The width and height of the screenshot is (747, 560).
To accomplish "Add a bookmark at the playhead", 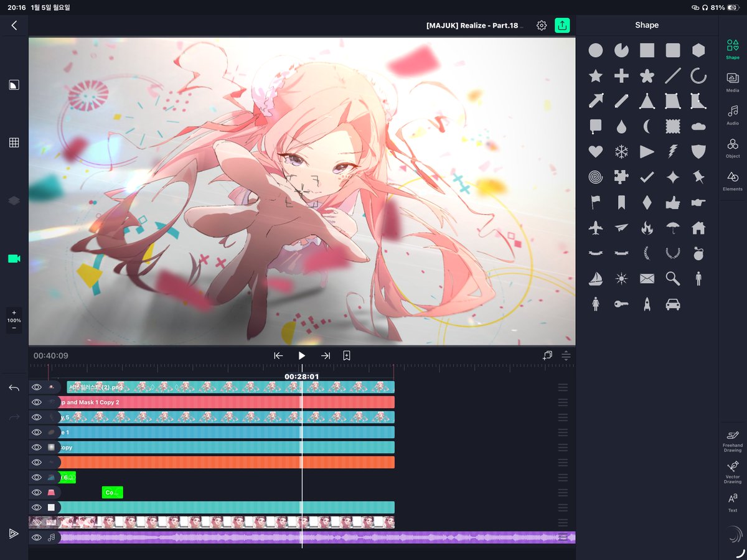I will (x=347, y=355).
